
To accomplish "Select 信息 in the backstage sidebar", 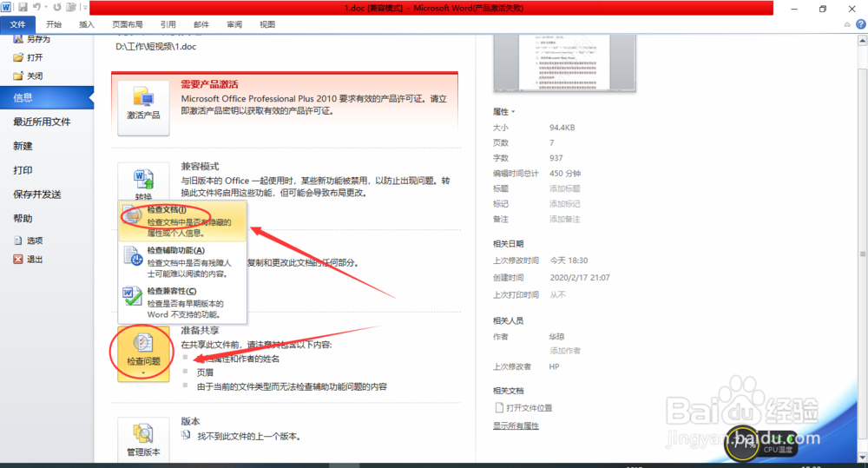I will [47, 98].
